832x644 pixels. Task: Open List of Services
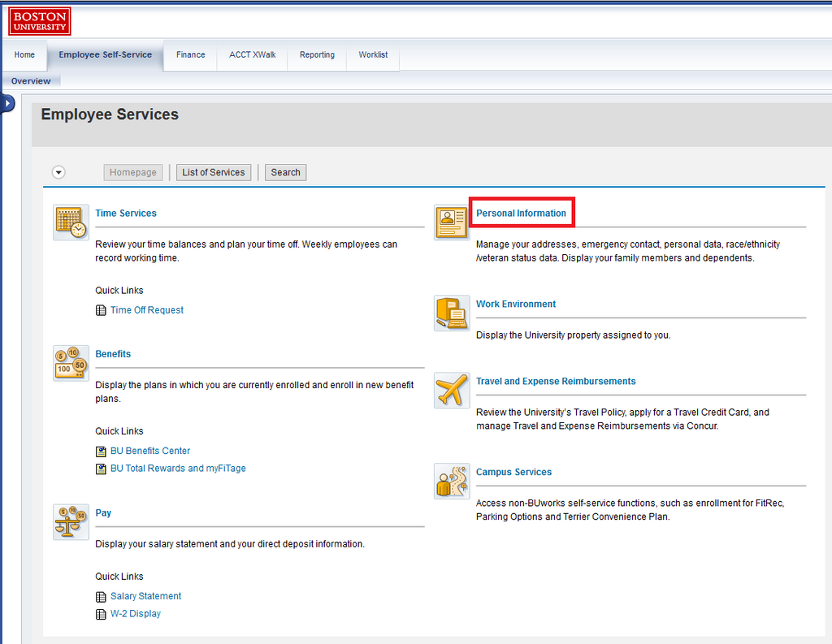213,171
